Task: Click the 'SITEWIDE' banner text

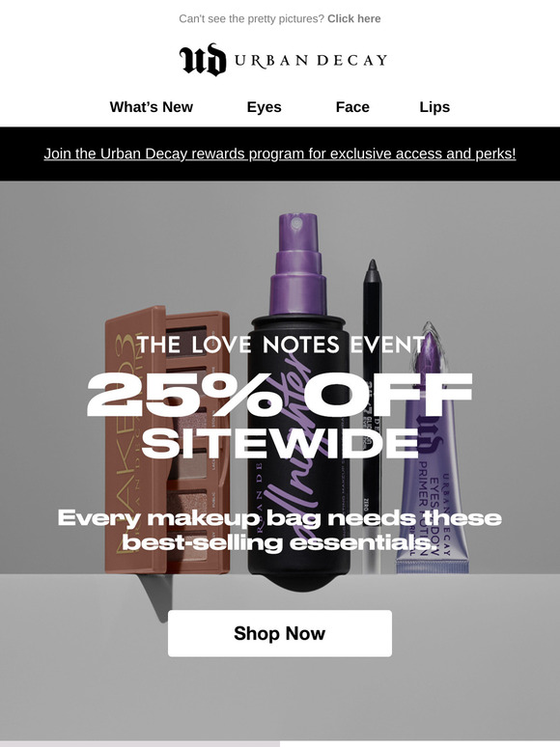Action: coord(280,443)
